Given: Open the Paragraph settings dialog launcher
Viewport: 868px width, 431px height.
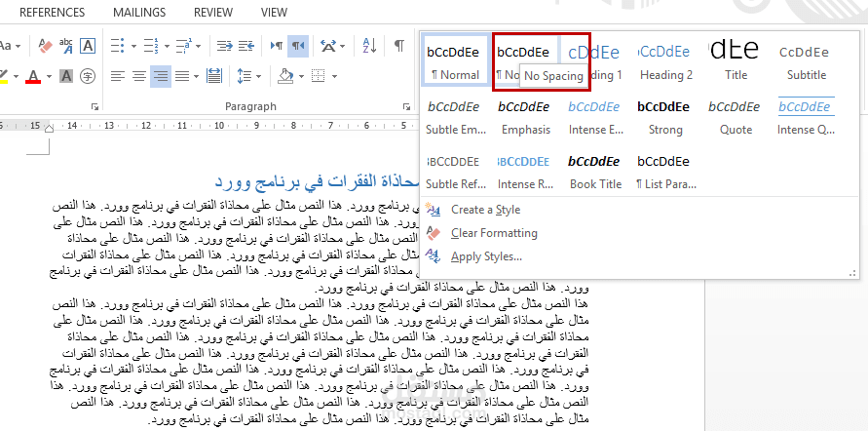Looking at the screenshot, I should click(407, 106).
